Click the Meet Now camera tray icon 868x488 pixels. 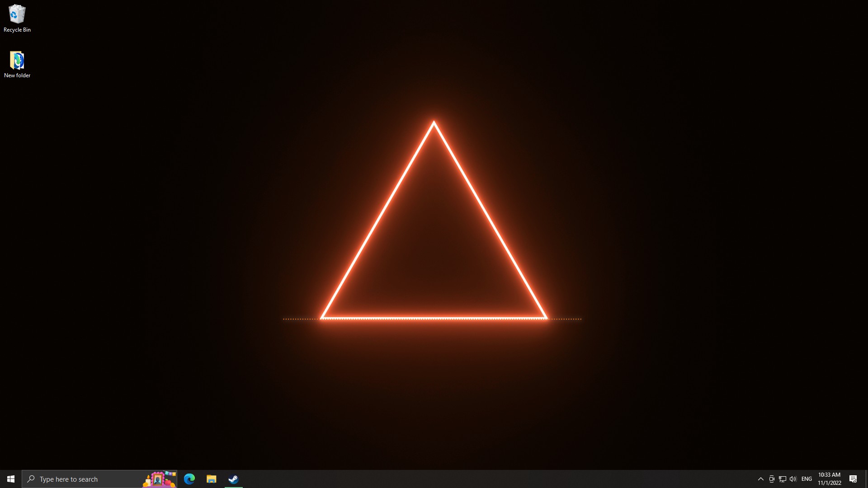tap(772, 479)
